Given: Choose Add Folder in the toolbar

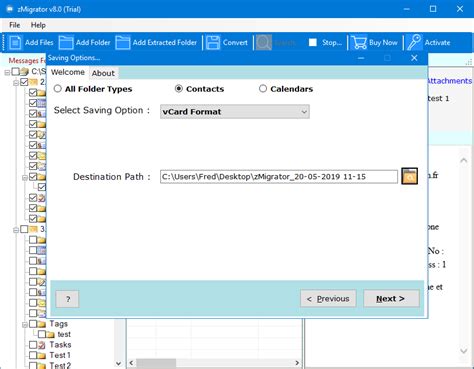Looking at the screenshot, I should 84,43.
